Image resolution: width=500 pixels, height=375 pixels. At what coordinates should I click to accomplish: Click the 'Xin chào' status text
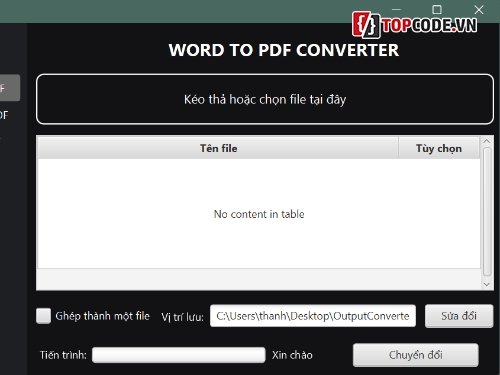(x=292, y=355)
